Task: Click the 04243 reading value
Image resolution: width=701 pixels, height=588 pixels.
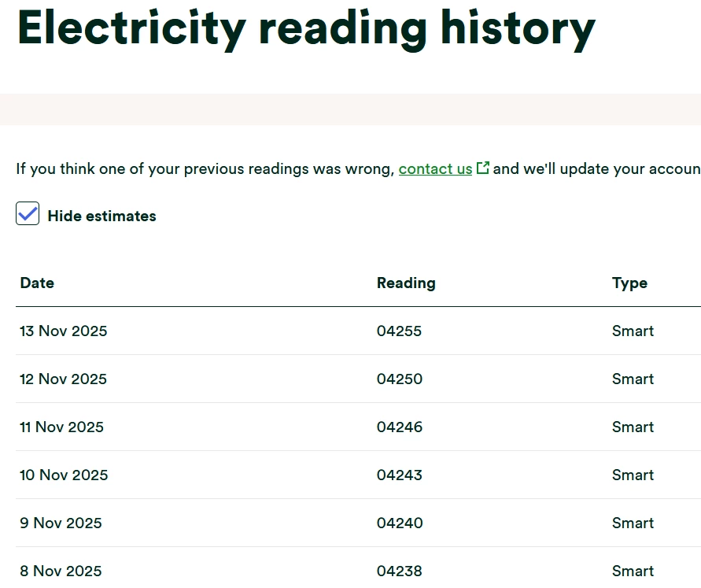Action: (399, 475)
